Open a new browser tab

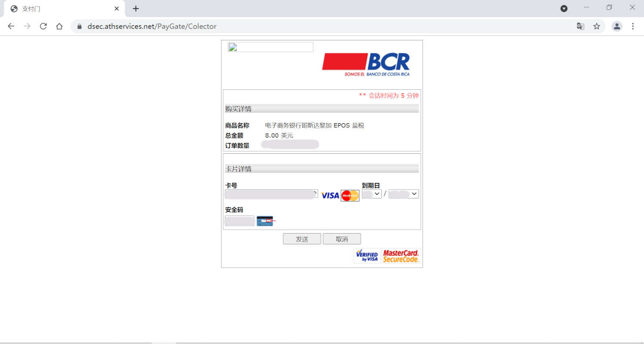pos(136,9)
